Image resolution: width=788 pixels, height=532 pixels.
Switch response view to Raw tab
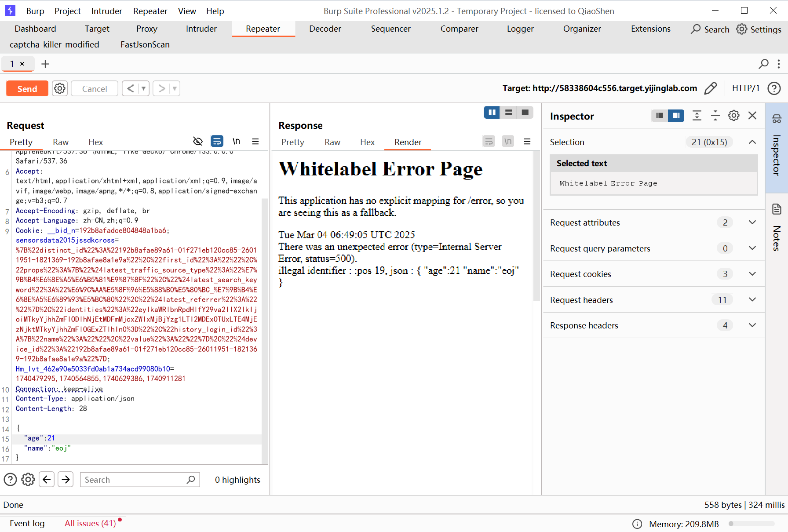coord(332,142)
